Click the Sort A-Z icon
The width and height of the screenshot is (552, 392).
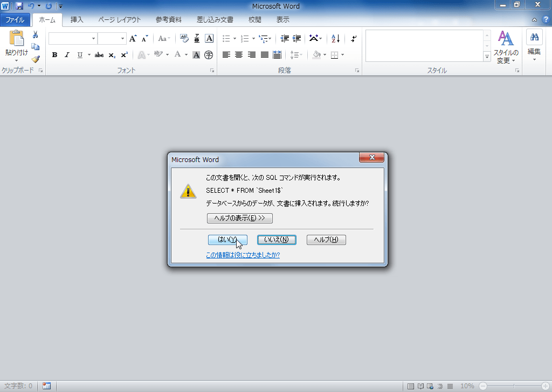[x=335, y=38]
